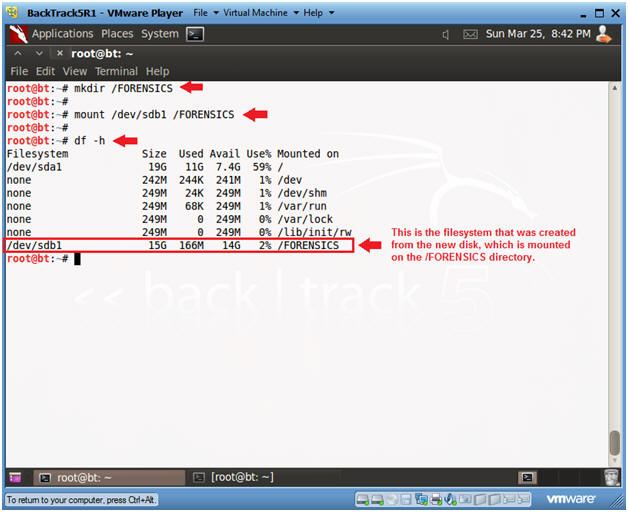Click the VMware Player title bar icon
The height and width of the screenshot is (512, 628).
[13, 13]
